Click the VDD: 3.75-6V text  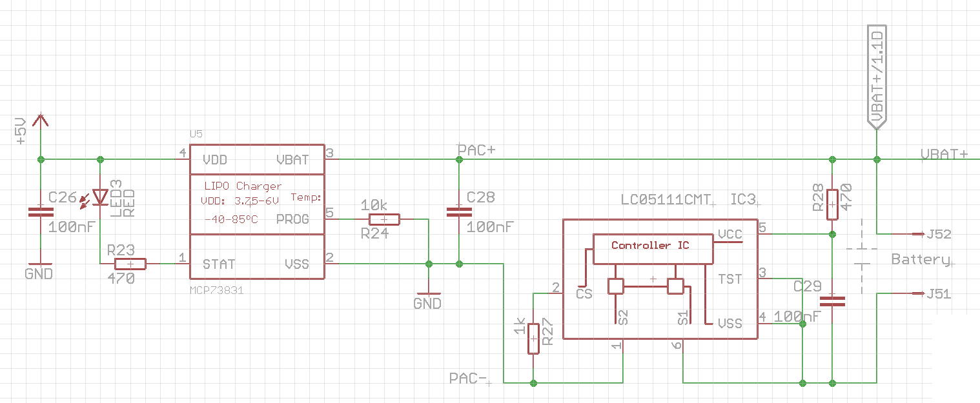coord(240,201)
